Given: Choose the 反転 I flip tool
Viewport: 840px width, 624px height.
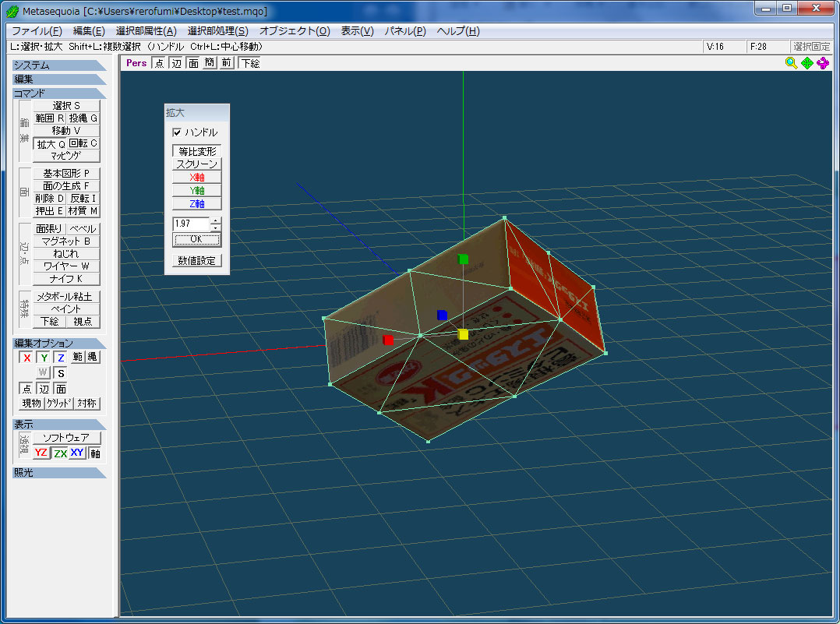Looking at the screenshot, I should [83, 198].
